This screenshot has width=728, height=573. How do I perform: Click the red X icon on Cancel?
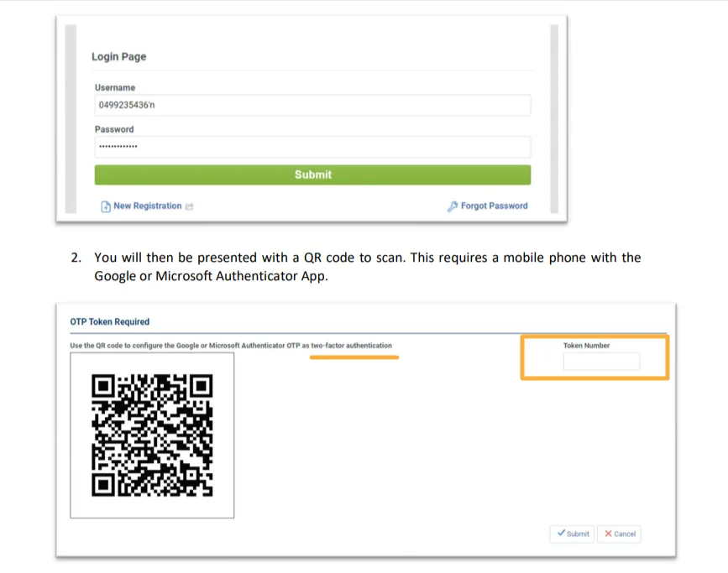[x=608, y=534]
